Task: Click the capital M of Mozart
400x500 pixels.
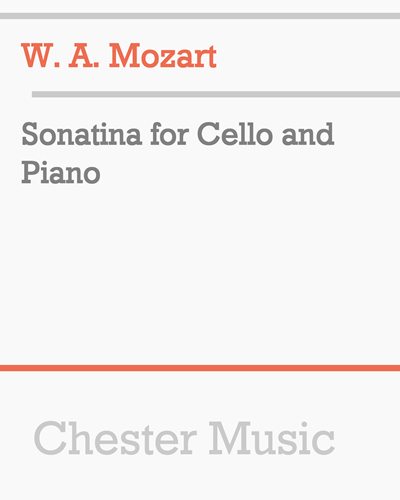Action: (x=124, y=56)
